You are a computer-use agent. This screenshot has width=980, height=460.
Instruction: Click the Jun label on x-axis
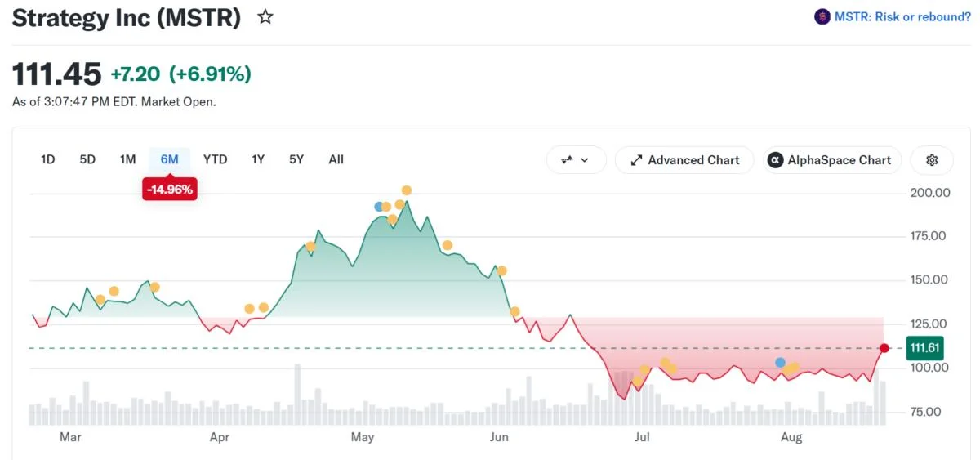point(499,437)
